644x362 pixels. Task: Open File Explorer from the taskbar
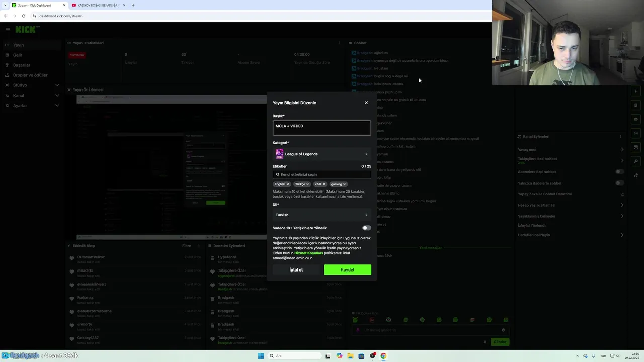[350, 356]
